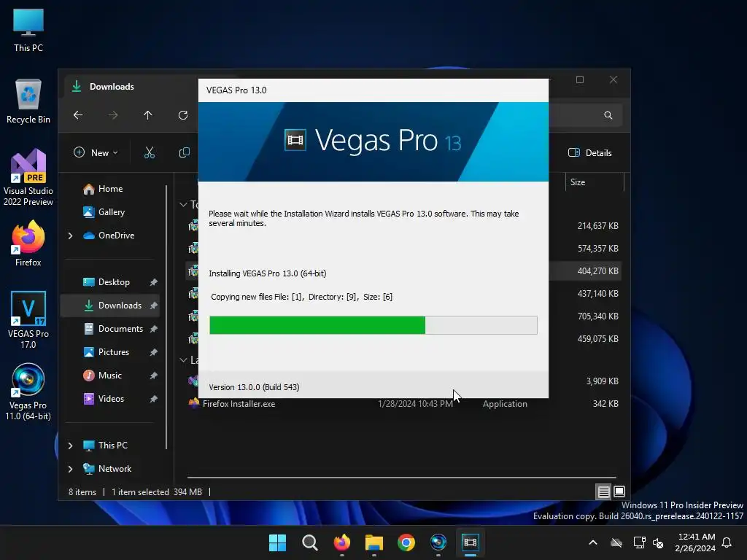
Task: Click the Copy icon in Explorer toolbar
Action: (x=184, y=152)
